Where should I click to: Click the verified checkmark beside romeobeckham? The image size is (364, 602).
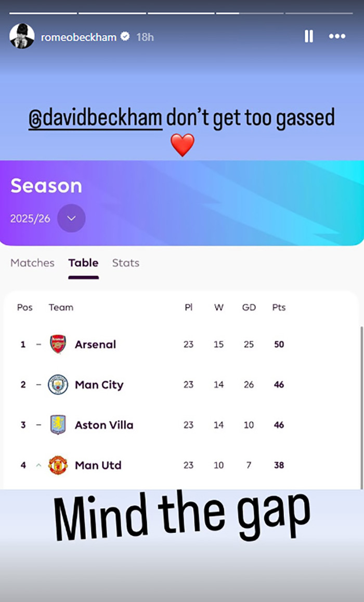124,36
